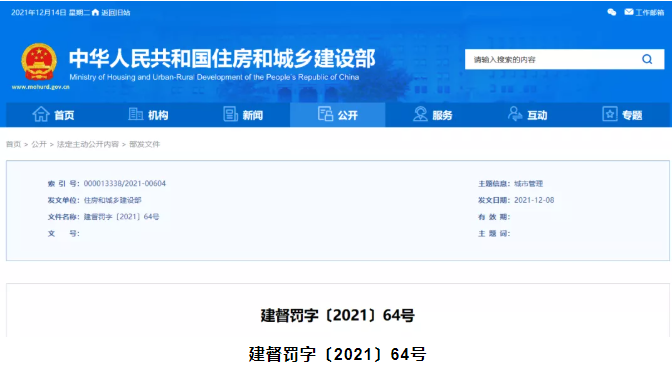Screen dimensions: 672x366
Task: Click English ministry name subtitle
Action: coord(214,77)
